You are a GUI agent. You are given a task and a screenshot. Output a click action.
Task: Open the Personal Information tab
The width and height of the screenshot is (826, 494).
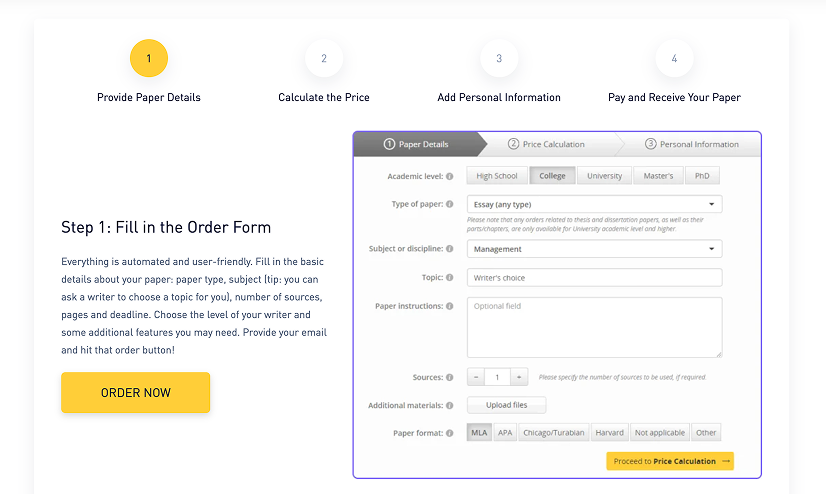(692, 144)
